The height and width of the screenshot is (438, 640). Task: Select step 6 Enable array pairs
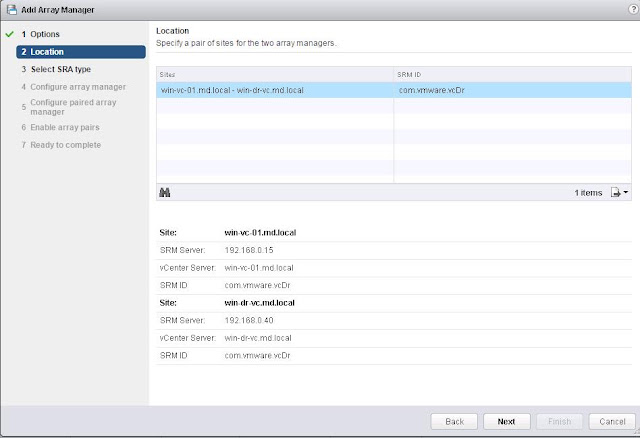click(x=60, y=127)
